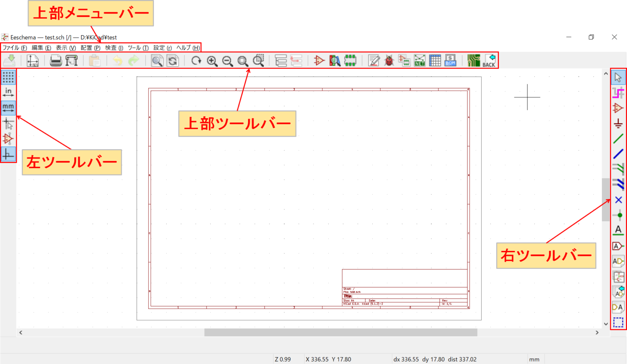Toggle hidden pin display
The image size is (627, 364).
coord(8,139)
